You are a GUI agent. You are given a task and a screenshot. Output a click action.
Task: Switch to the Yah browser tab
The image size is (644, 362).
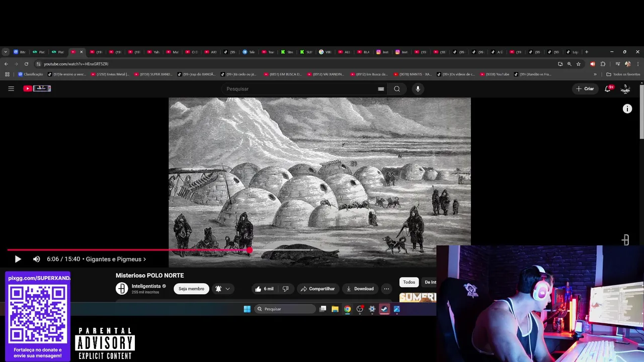tap(153, 52)
